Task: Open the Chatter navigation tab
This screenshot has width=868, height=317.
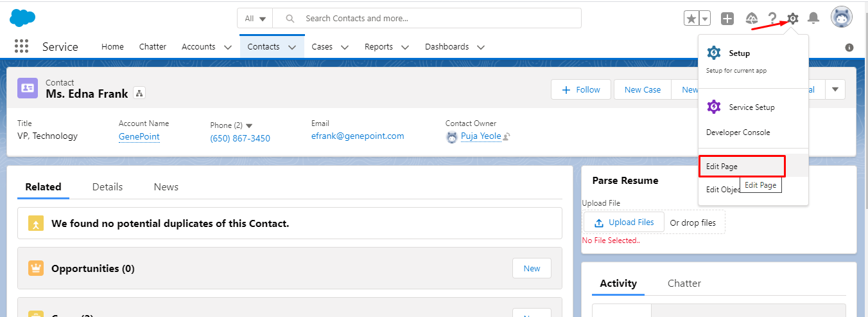Action: (x=153, y=46)
